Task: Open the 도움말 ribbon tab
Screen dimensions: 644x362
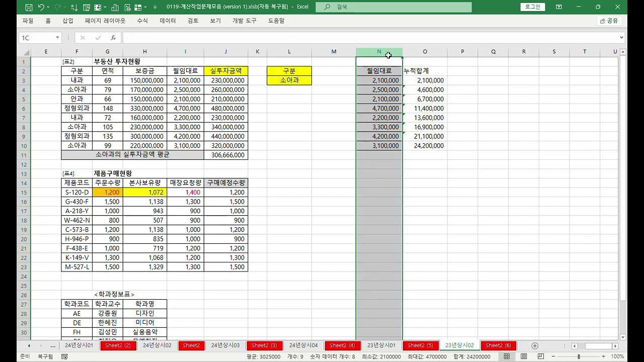Action: (276, 21)
